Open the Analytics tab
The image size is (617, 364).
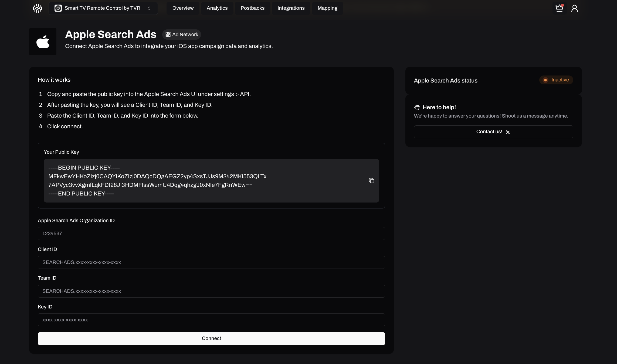(x=217, y=8)
